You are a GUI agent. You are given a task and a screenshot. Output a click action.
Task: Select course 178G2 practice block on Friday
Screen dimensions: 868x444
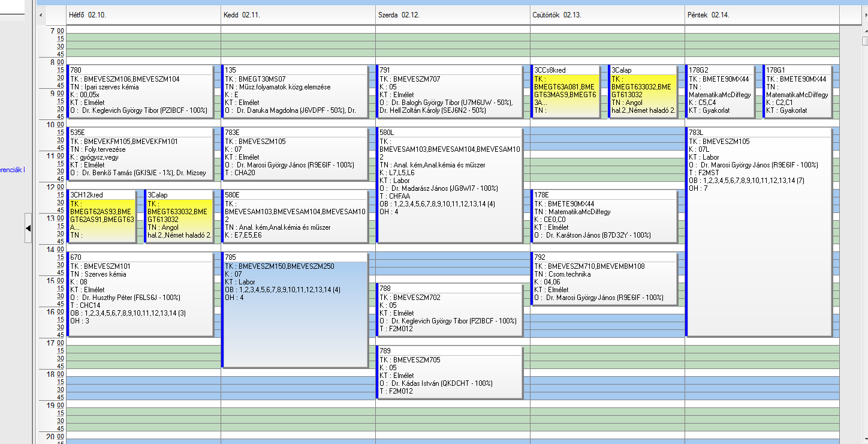(x=720, y=91)
